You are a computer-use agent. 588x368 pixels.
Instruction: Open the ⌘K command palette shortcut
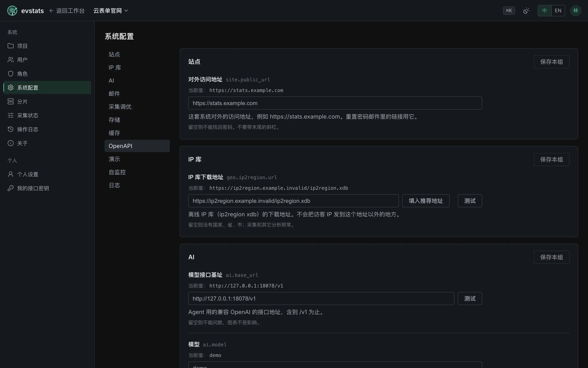click(509, 11)
